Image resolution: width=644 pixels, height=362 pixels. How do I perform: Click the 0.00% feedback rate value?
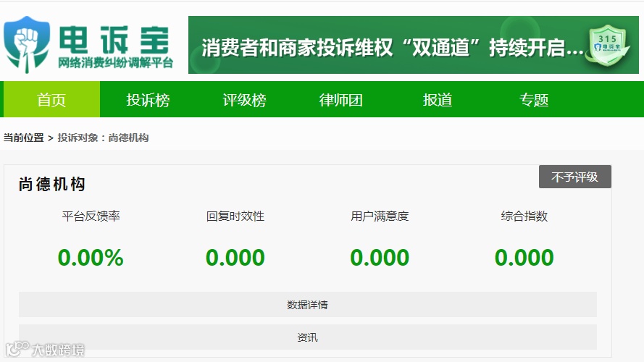[91, 258]
